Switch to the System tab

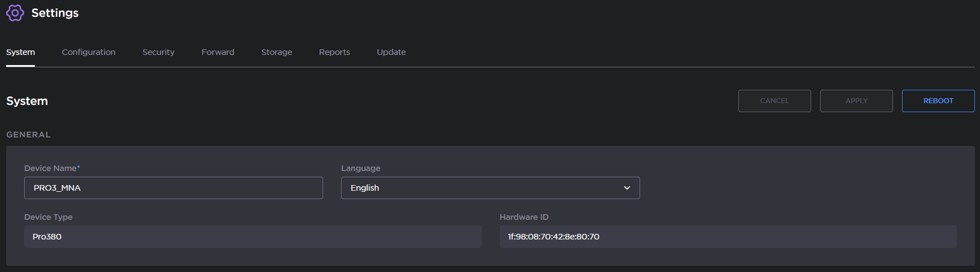pyautogui.click(x=21, y=52)
